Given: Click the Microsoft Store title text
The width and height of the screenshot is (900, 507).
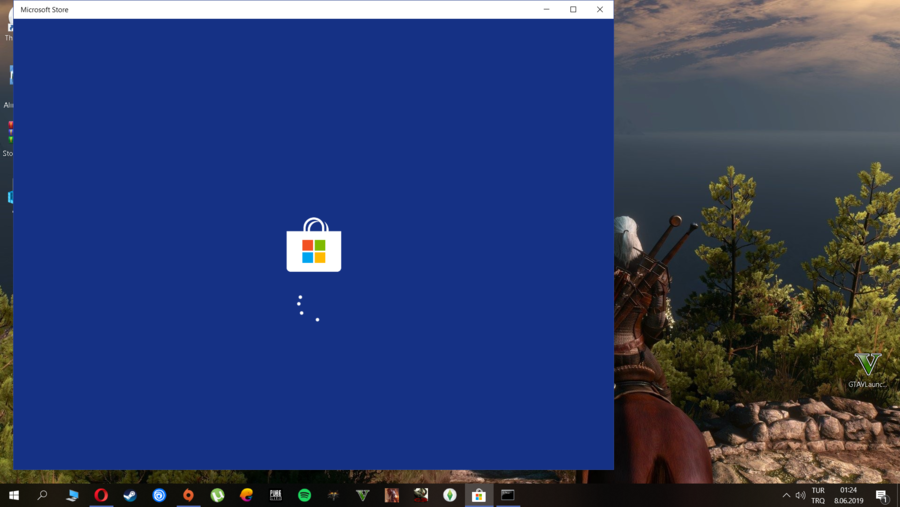Looking at the screenshot, I should (44, 10).
